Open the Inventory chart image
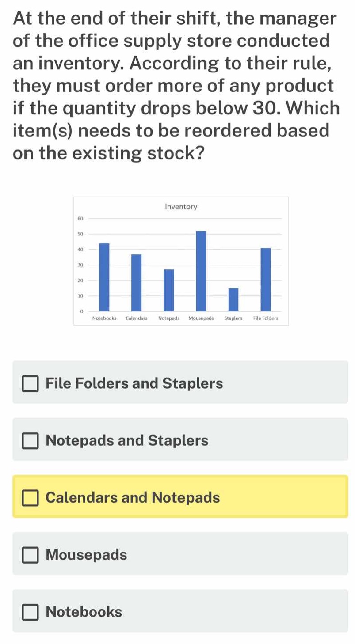This screenshot has height=644, width=355. 181,261
